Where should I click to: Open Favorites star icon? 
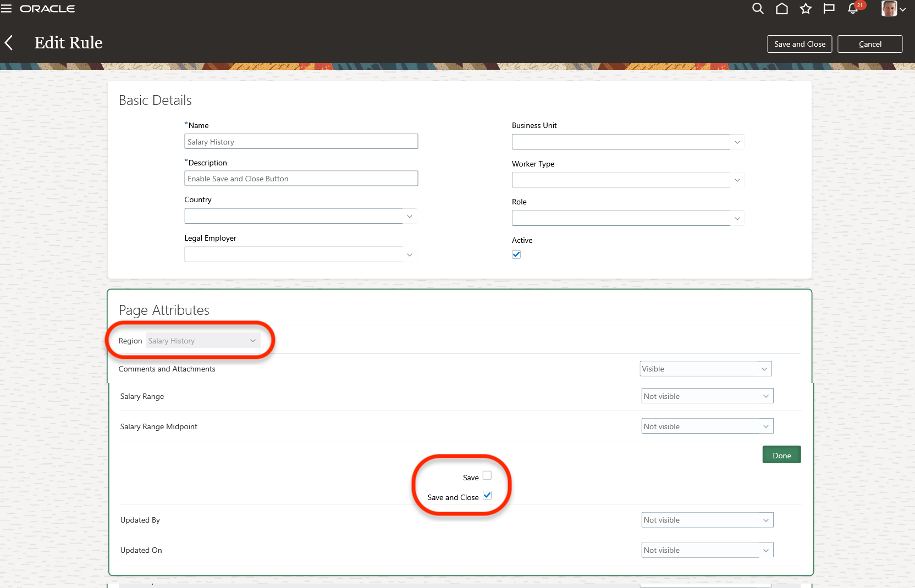(806, 9)
